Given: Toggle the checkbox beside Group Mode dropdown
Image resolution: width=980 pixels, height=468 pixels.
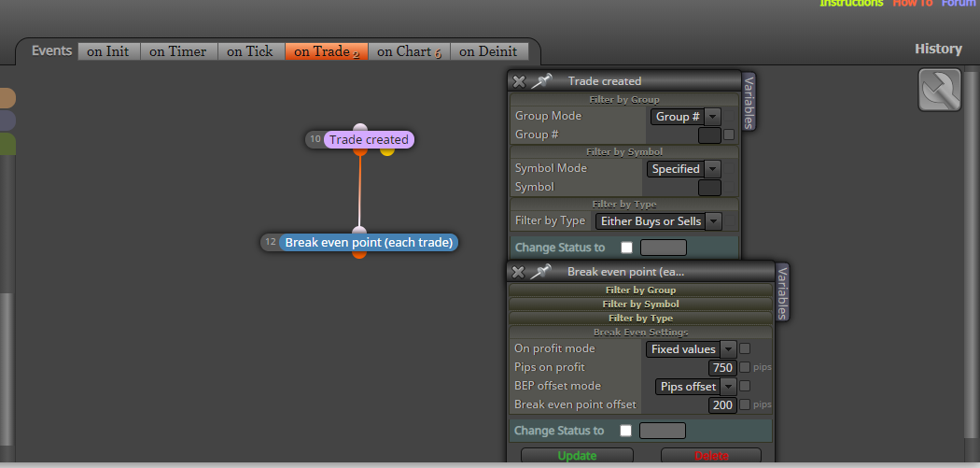Looking at the screenshot, I should [729, 116].
